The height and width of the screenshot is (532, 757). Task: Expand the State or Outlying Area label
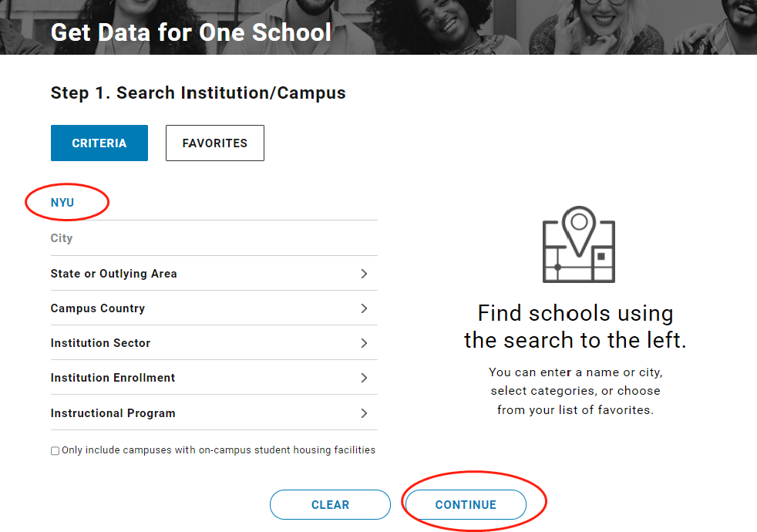[113, 274]
